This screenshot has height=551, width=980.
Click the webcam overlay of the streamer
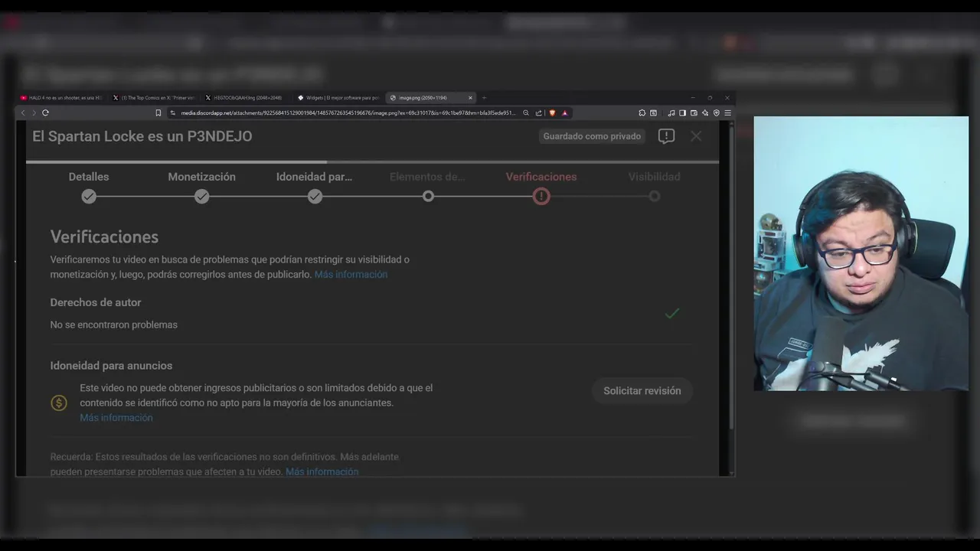tap(861, 253)
